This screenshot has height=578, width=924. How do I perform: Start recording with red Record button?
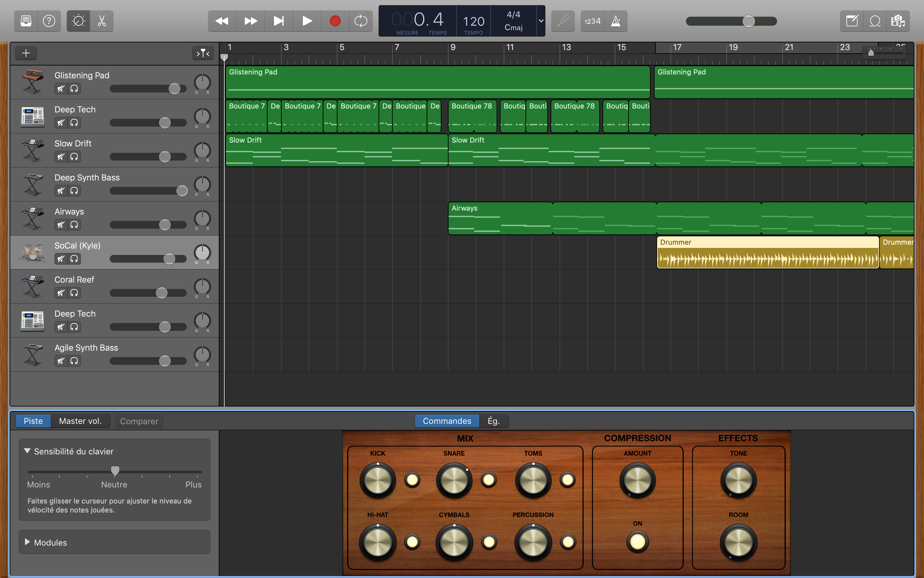click(335, 21)
